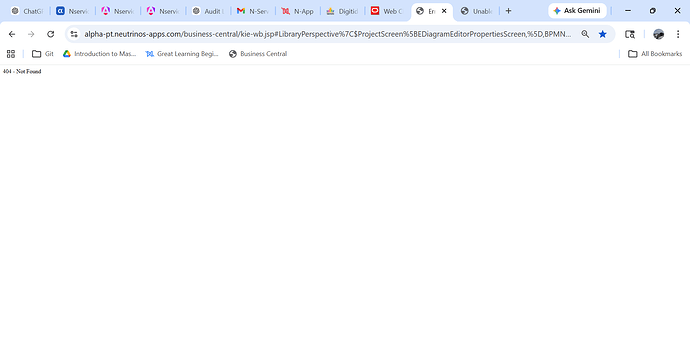The height and width of the screenshot is (362, 690).
Task: Open the apps grid in bookmarks bar
Action: [x=11, y=54]
